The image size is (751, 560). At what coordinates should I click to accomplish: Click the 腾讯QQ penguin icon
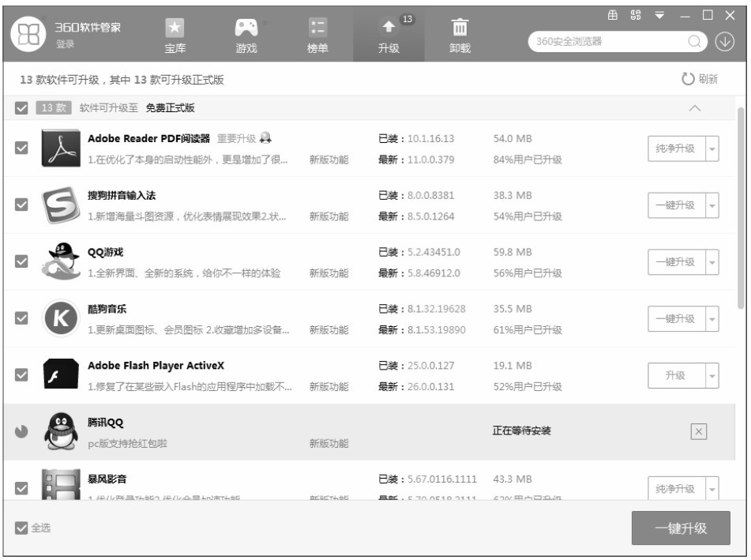tap(61, 431)
